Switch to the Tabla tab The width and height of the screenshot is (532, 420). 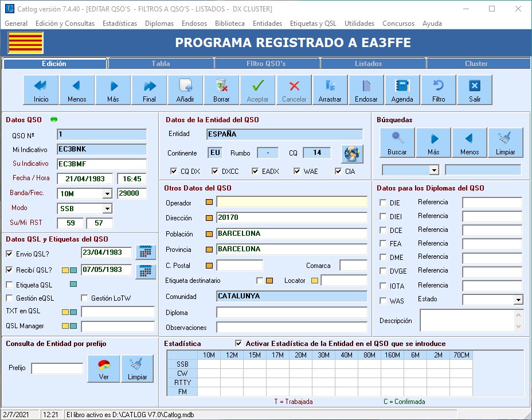tap(161, 64)
